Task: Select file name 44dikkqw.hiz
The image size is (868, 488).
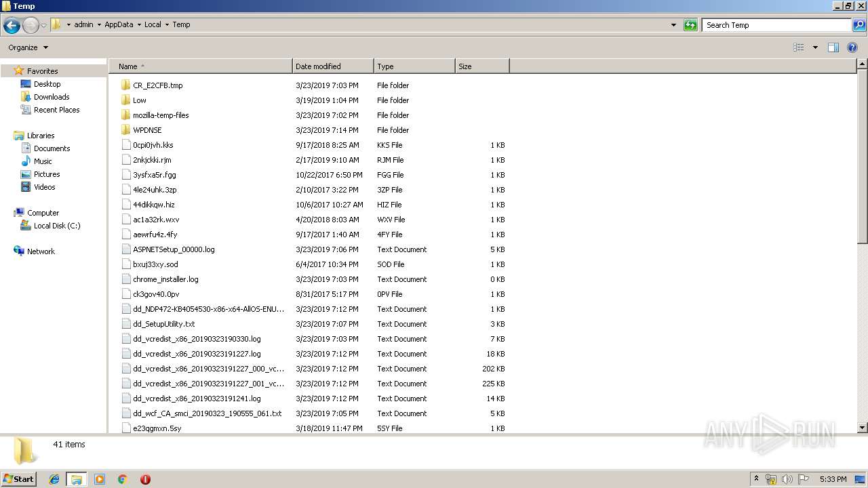Action: (x=154, y=205)
